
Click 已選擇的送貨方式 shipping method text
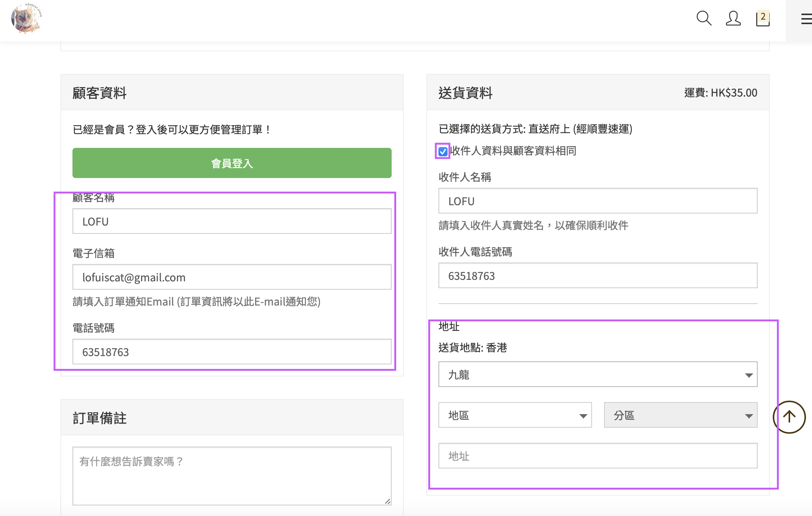click(x=535, y=129)
